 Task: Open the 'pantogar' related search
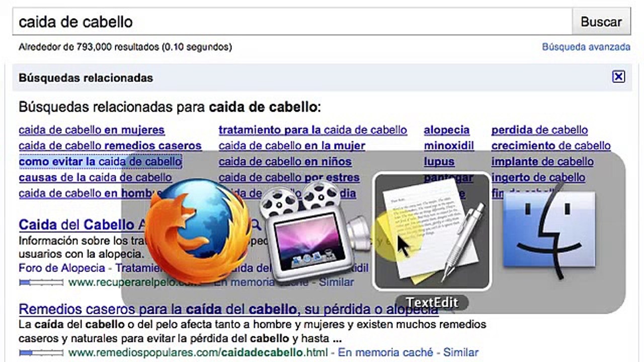click(448, 177)
